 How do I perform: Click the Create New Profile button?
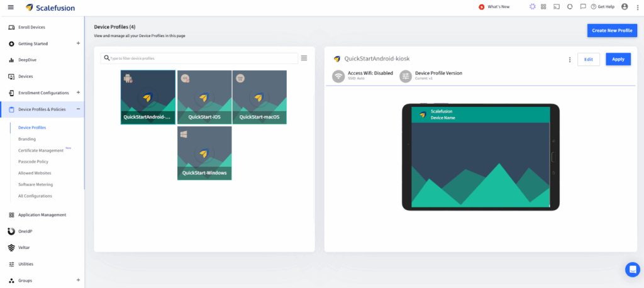point(612,31)
